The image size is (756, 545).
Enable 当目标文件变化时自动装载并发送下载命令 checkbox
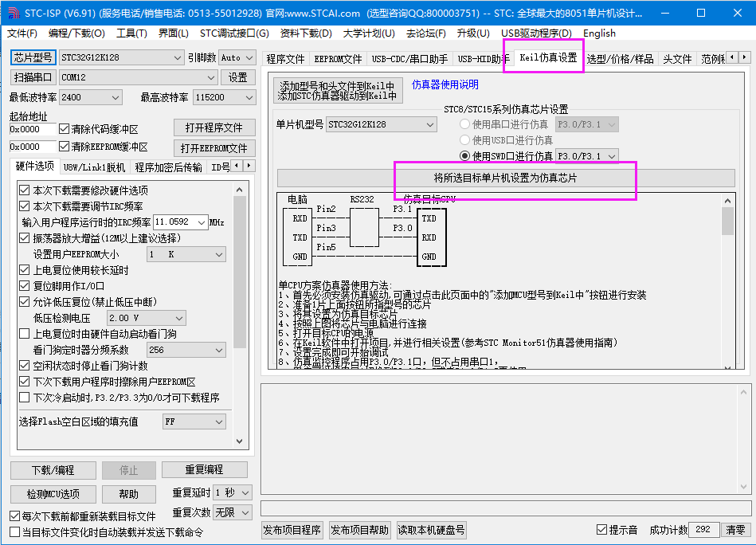coord(15,532)
